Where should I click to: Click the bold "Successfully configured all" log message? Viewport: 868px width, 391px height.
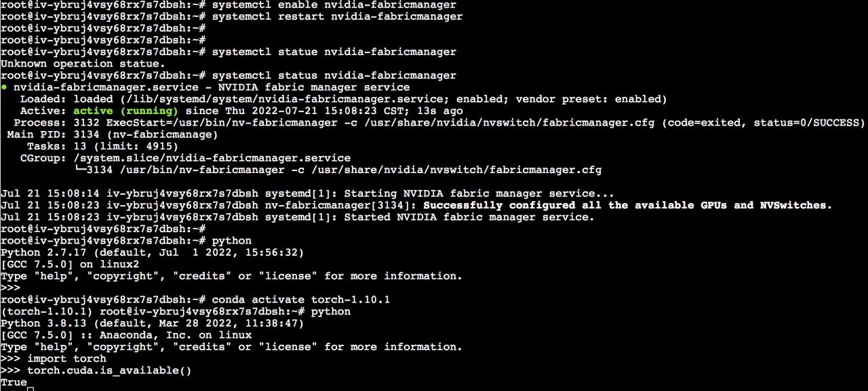(627, 205)
